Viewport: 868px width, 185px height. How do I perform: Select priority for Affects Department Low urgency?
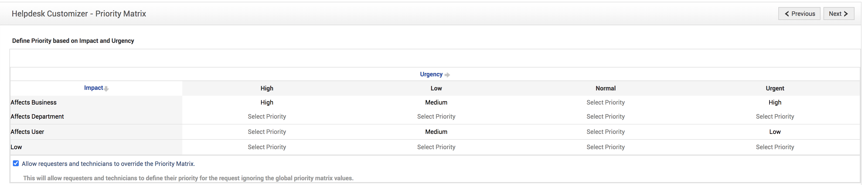(436, 117)
